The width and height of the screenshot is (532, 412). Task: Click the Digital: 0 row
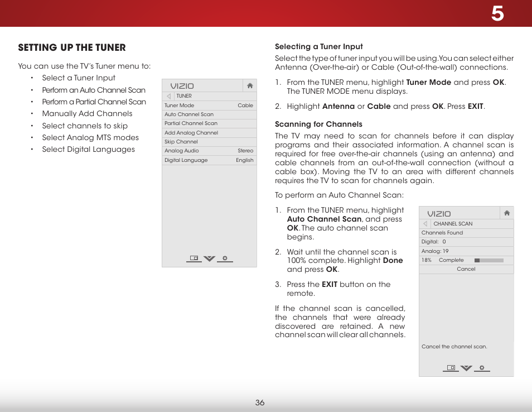pos(466,242)
